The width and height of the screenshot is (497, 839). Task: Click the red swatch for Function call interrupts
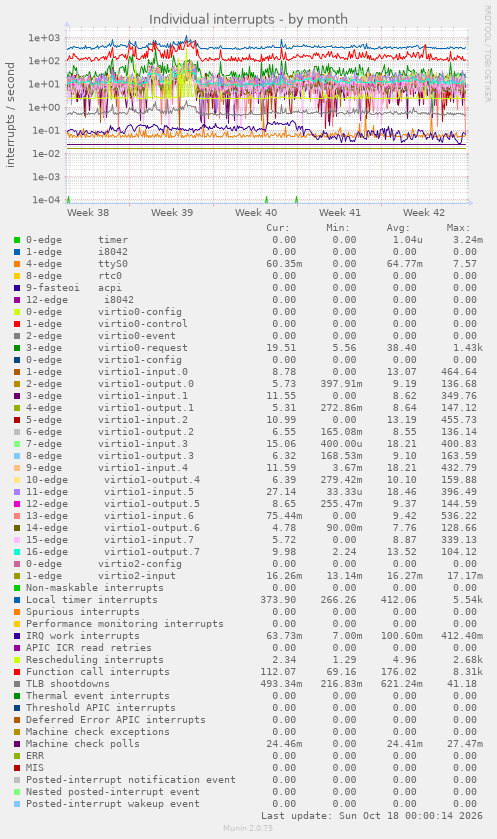(x=17, y=672)
